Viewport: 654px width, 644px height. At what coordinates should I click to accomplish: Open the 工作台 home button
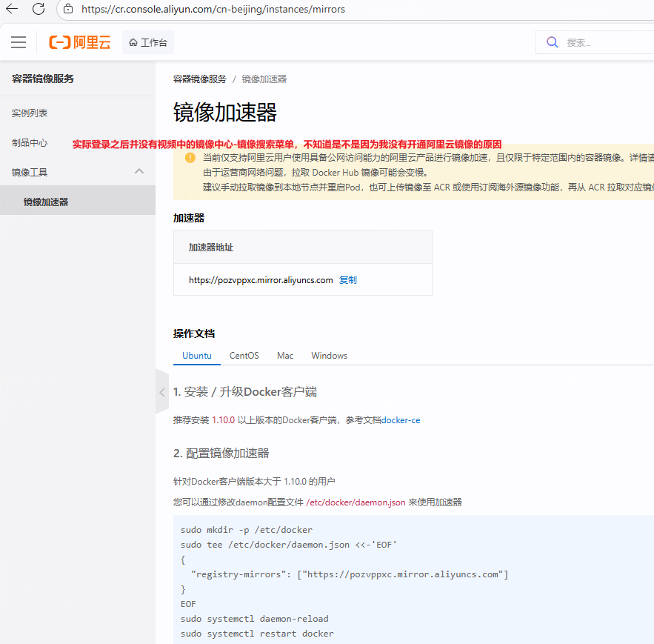pos(148,42)
